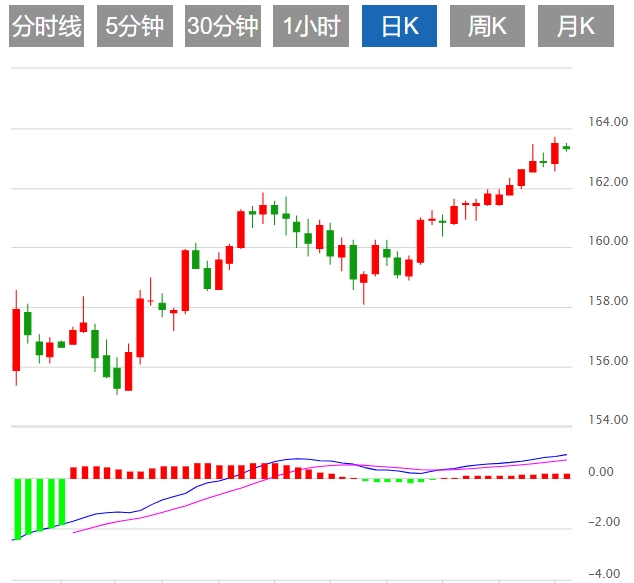Click the last small green candlestick
This screenshot has height=583, width=634.
point(566,148)
